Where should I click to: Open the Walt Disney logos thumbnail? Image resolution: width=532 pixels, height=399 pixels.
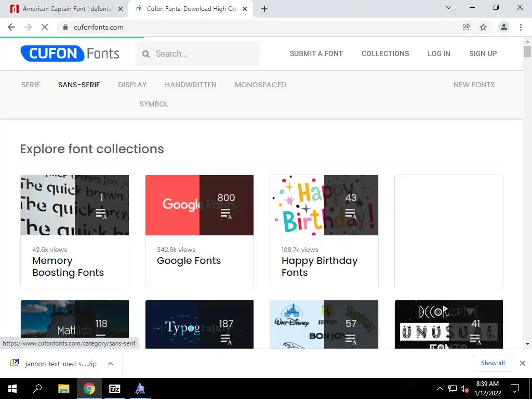324,324
